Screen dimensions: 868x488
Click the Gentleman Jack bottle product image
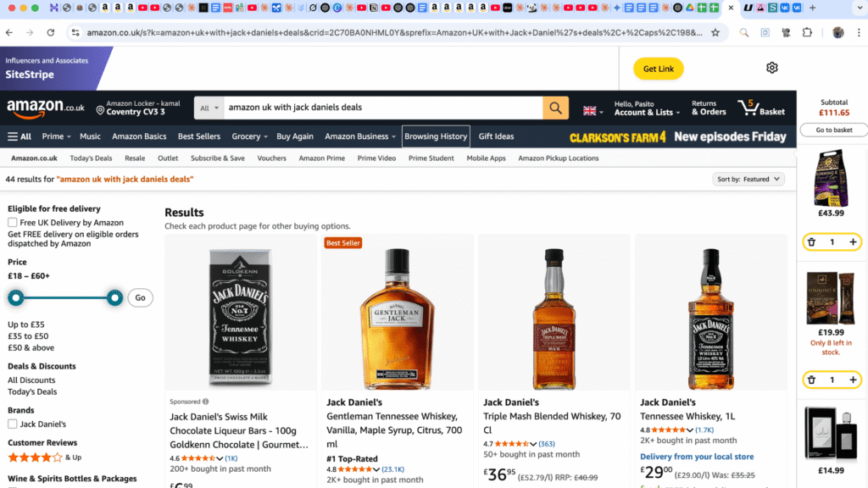(398, 318)
